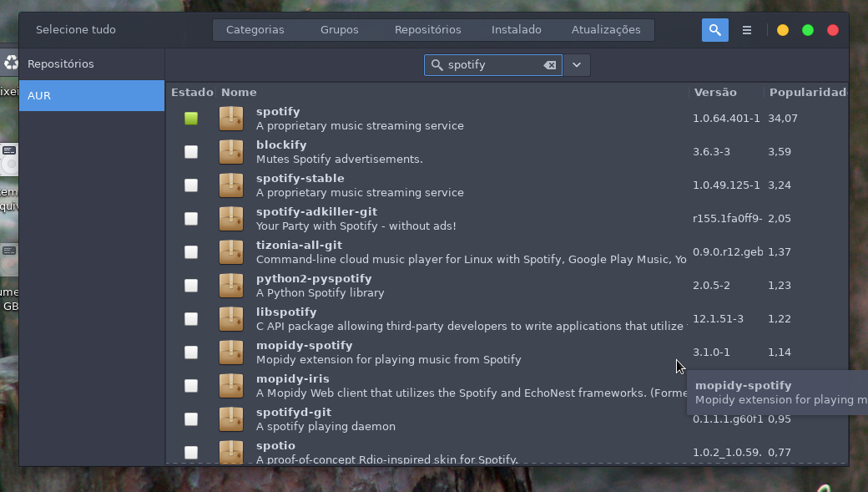Check the box for spotify-adkiller-git
Viewport: 868px width, 492px height.
pos(191,218)
